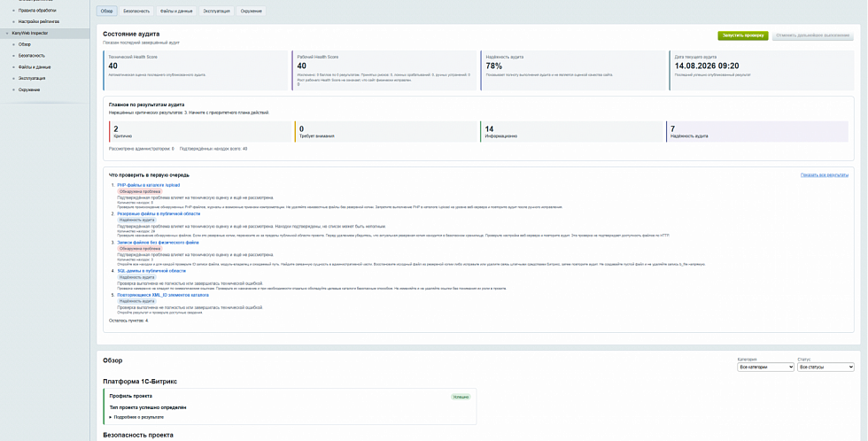This screenshot has width=868, height=441.
Task: Open the Окружение tab
Action: pos(252,11)
